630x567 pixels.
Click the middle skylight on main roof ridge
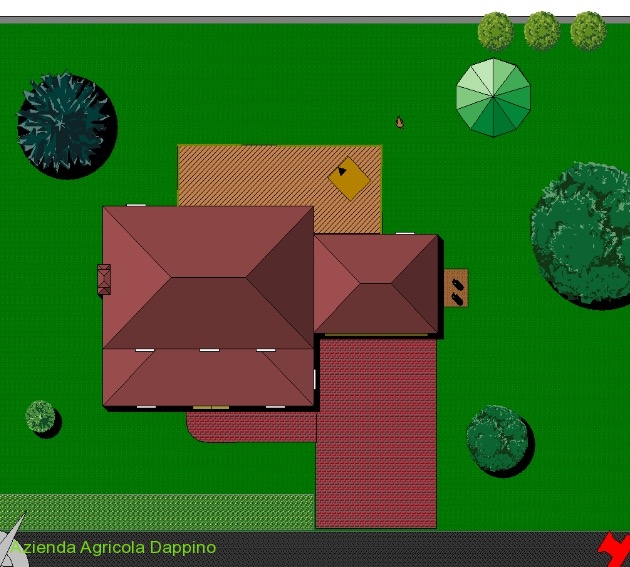[209, 350]
